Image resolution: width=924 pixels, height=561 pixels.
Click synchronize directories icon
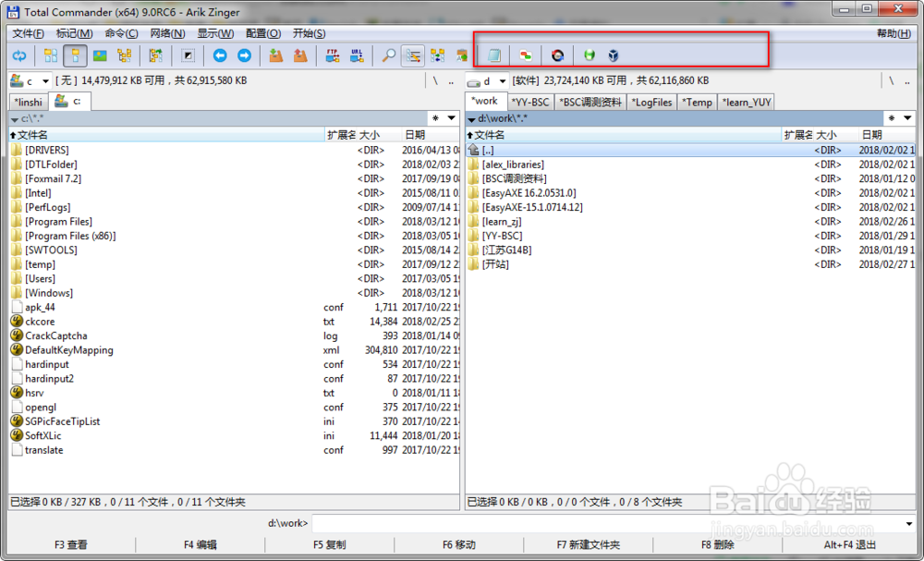pos(437,56)
